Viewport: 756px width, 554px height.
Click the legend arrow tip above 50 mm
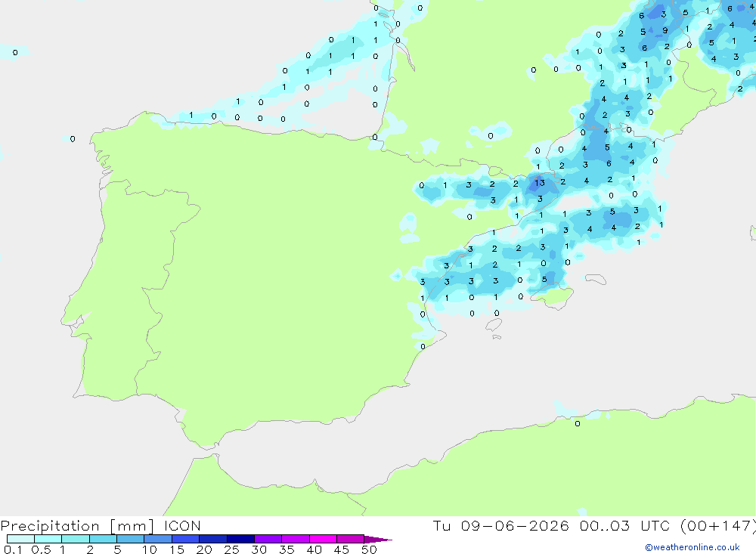377,539
